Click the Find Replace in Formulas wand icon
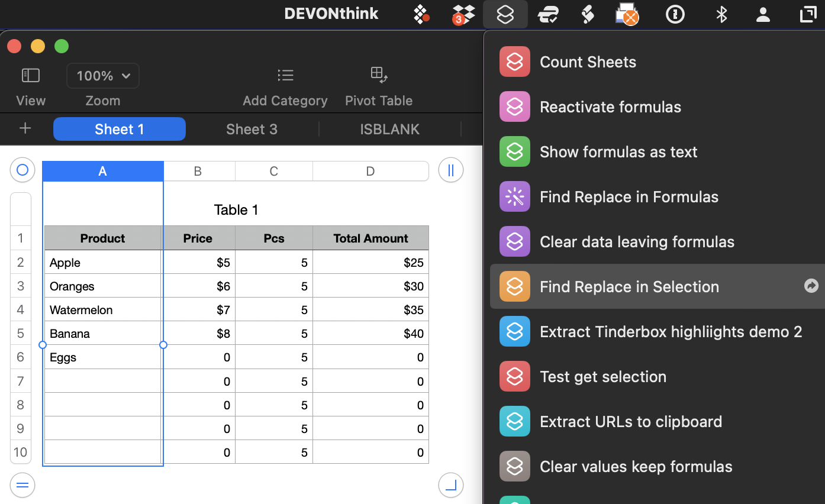 coord(514,197)
